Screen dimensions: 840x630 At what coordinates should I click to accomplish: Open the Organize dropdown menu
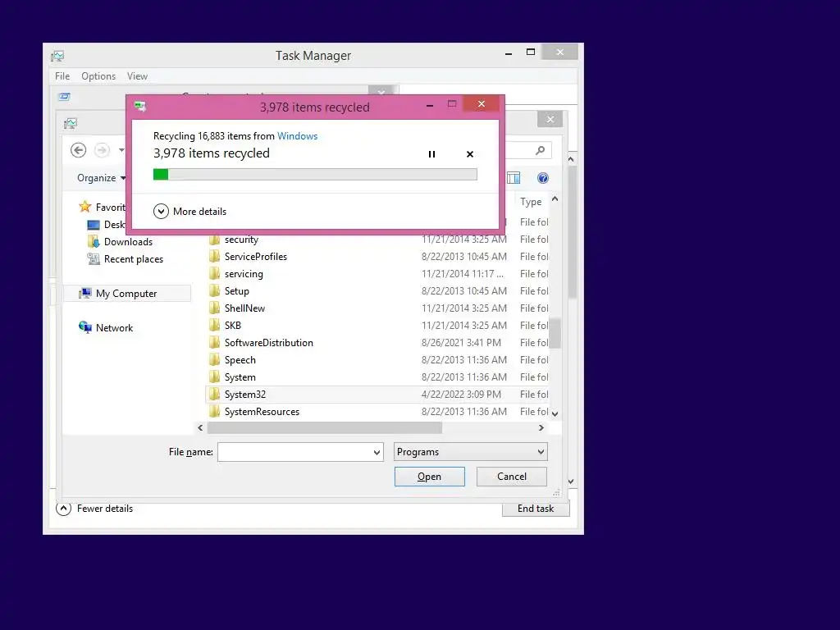101,178
